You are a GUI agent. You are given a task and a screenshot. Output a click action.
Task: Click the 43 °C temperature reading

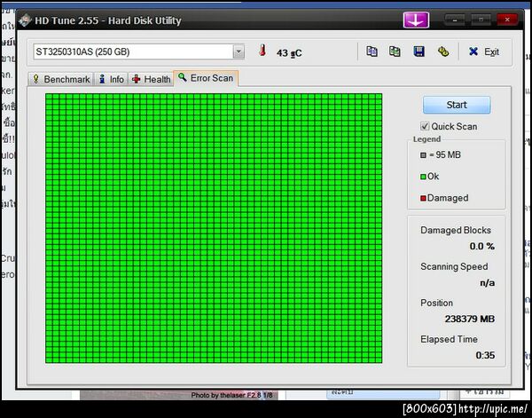(289, 53)
